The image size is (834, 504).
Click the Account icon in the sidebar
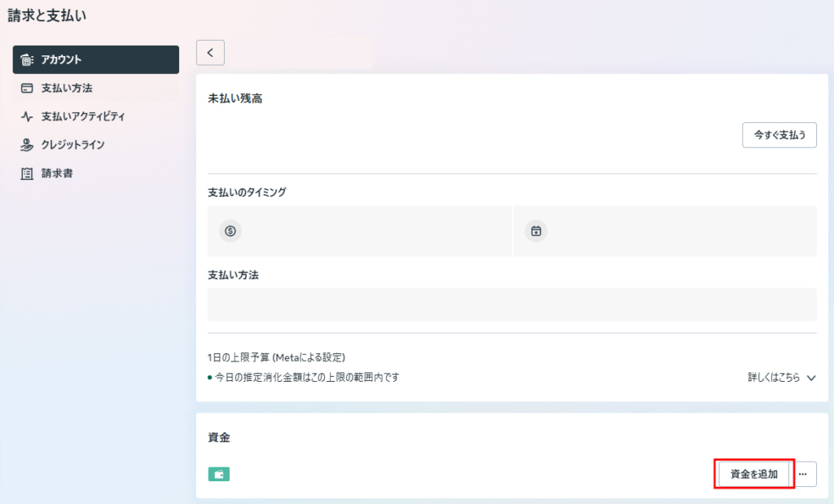[27, 59]
